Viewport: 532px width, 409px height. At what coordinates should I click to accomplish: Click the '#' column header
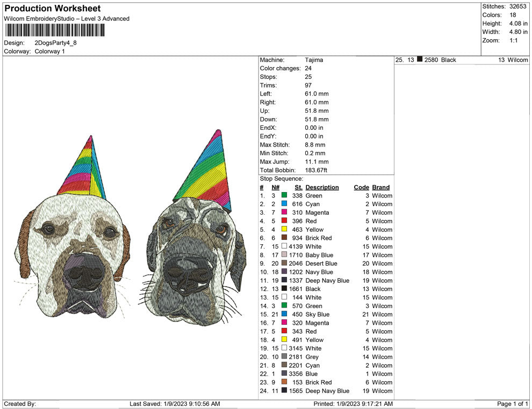(x=262, y=187)
